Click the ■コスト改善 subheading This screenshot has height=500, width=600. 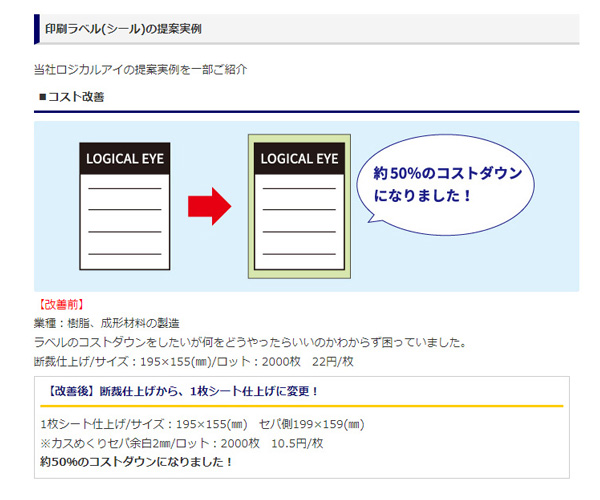pos(72,97)
